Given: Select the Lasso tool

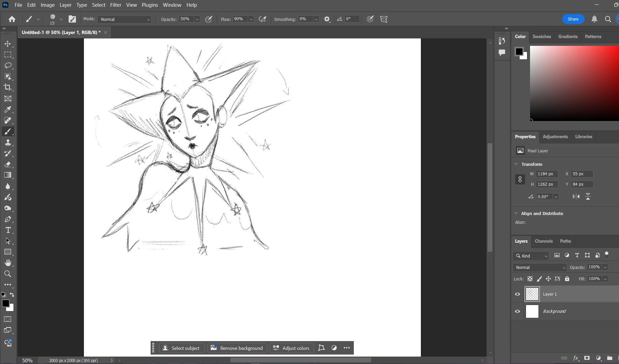Looking at the screenshot, I should 8,65.
